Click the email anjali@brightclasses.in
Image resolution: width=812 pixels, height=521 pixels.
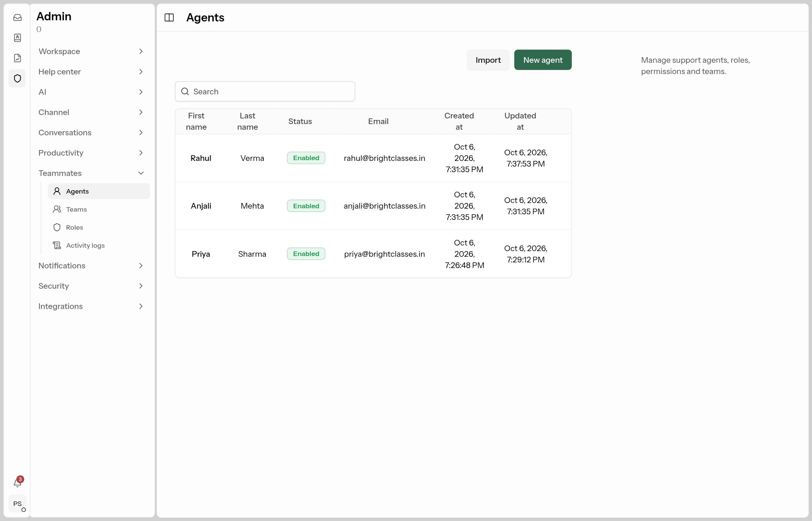pyautogui.click(x=385, y=206)
